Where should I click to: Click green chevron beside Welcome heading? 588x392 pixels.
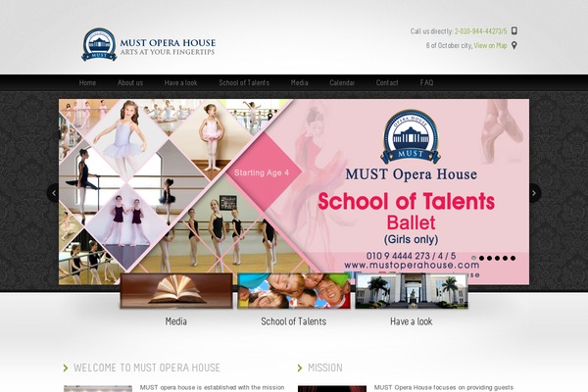[66, 367]
